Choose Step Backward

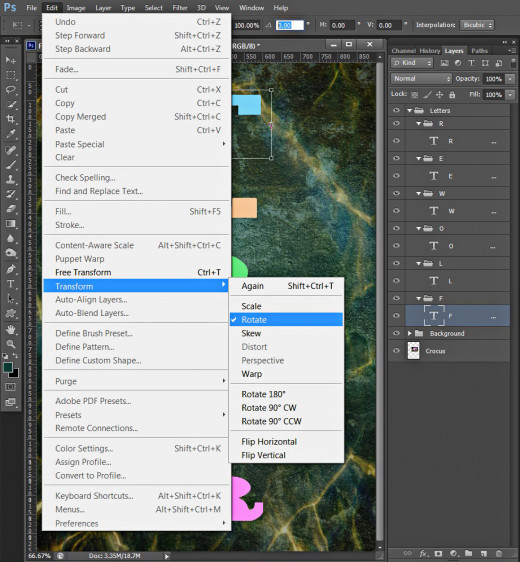click(136, 49)
